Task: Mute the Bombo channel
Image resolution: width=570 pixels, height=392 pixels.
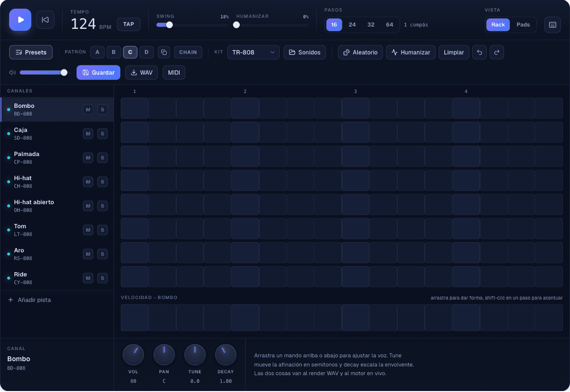Action: click(x=88, y=110)
